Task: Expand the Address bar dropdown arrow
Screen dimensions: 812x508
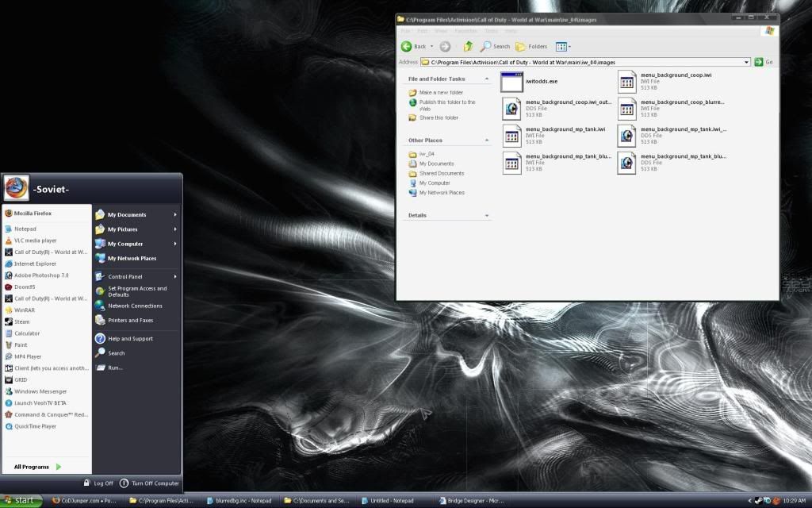Action: [x=746, y=62]
